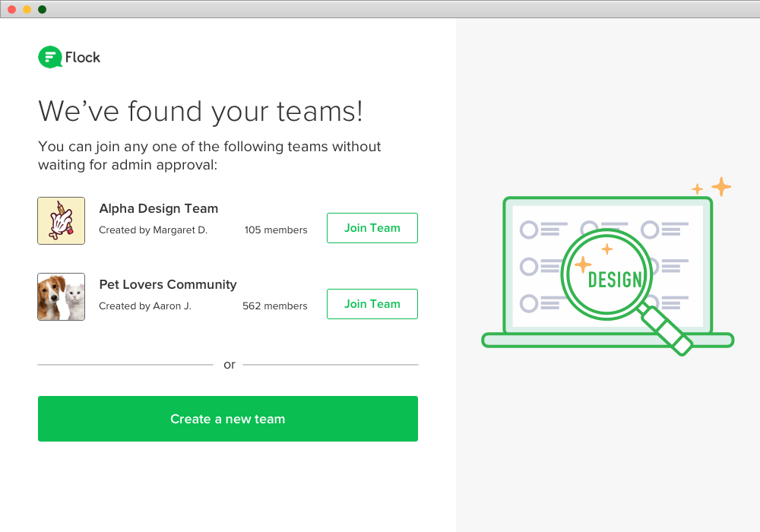Image resolution: width=760 pixels, height=532 pixels.
Task: Open the Alpha Design Team avatar image
Action: 61,220
